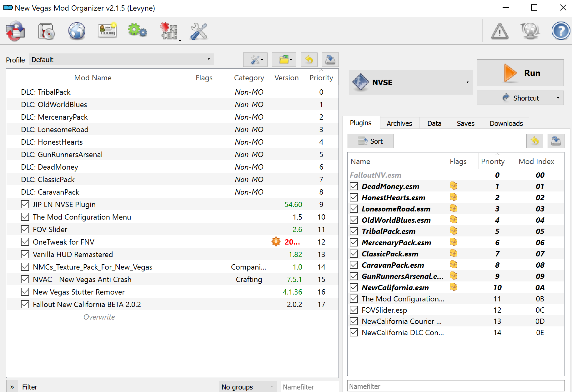Disable FOV Slider mod
Viewport: 572px width, 392px height.
pyautogui.click(x=25, y=229)
